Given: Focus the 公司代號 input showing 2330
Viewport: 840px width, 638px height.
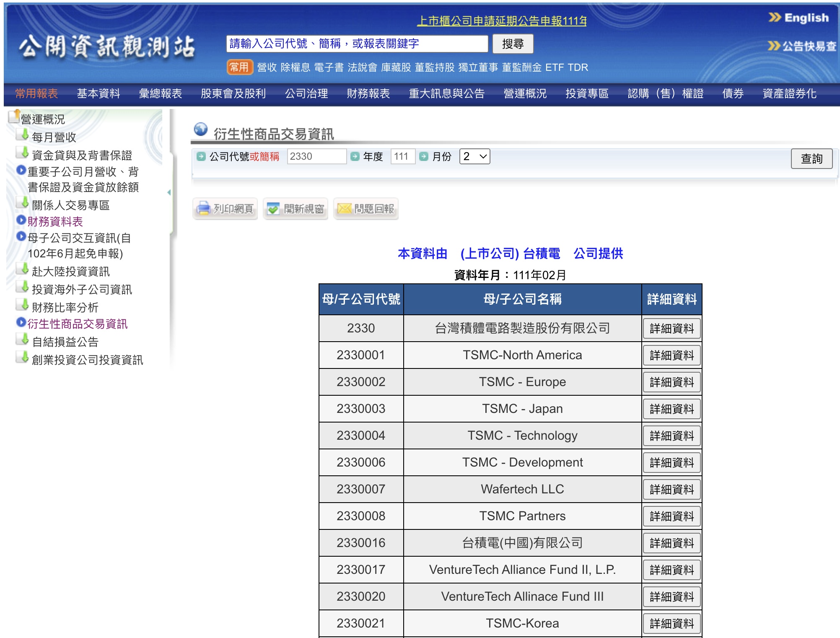Looking at the screenshot, I should click(317, 156).
